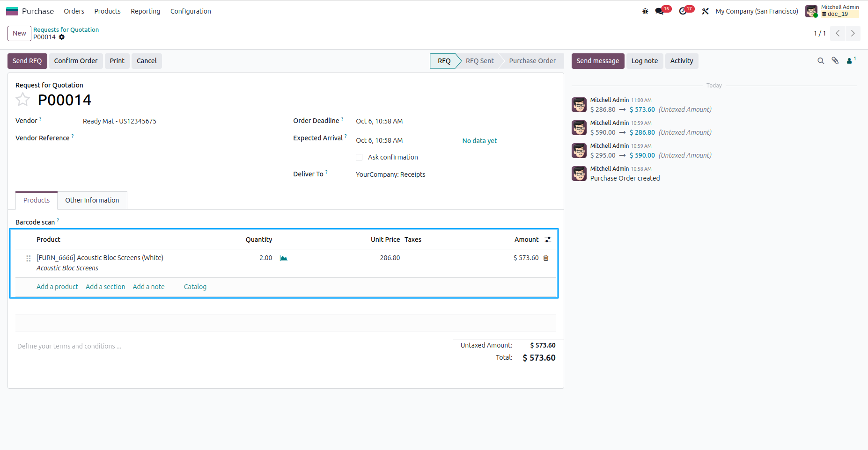
Task: Delete the Acoustic Bloc Screens line
Action: tap(546, 258)
